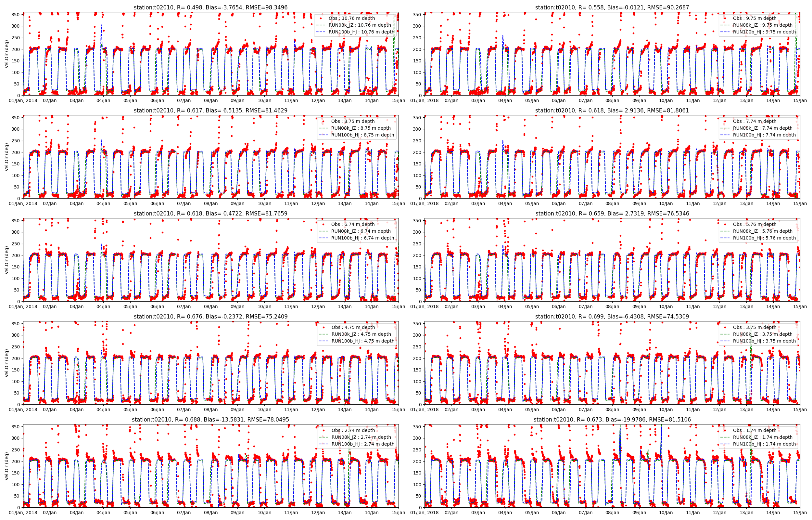Click the plot title showing R= 0.498
Viewport: 812px width, 520px height.
click(210, 7)
